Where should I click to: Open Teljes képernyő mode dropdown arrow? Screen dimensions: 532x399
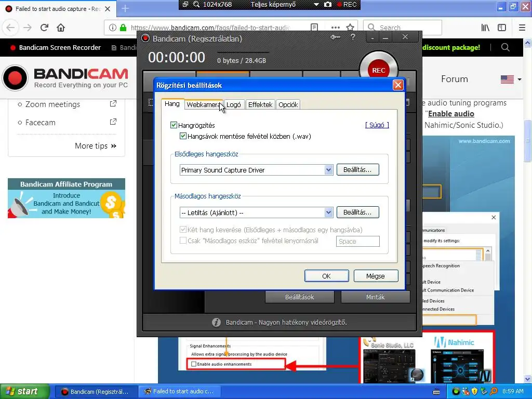pyautogui.click(x=316, y=4)
